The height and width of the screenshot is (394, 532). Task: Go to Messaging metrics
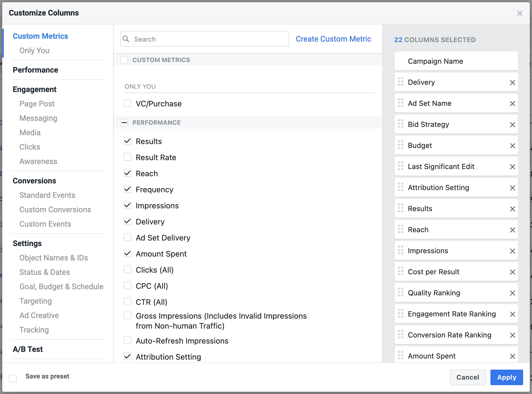(38, 118)
